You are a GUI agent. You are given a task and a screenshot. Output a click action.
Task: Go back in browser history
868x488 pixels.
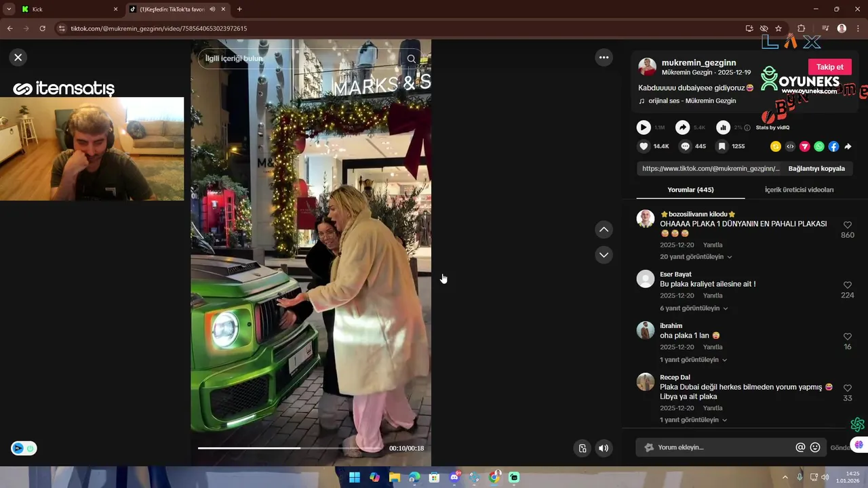[x=9, y=28]
